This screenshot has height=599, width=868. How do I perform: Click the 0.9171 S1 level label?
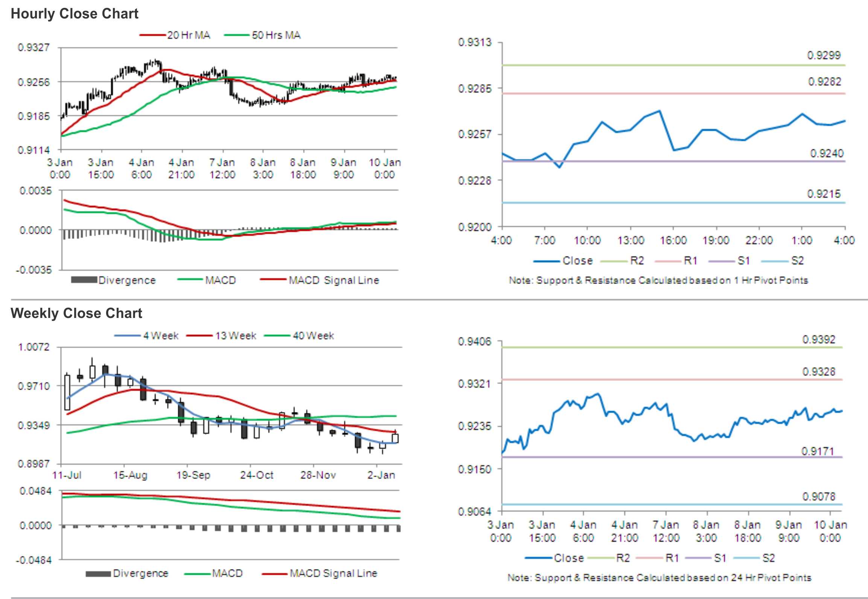[818, 452]
